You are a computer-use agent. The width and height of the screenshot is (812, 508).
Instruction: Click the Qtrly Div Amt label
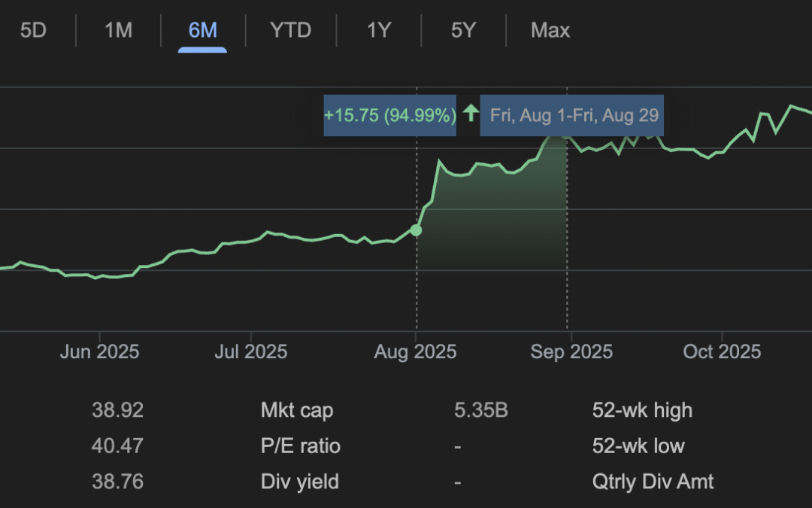tap(653, 482)
